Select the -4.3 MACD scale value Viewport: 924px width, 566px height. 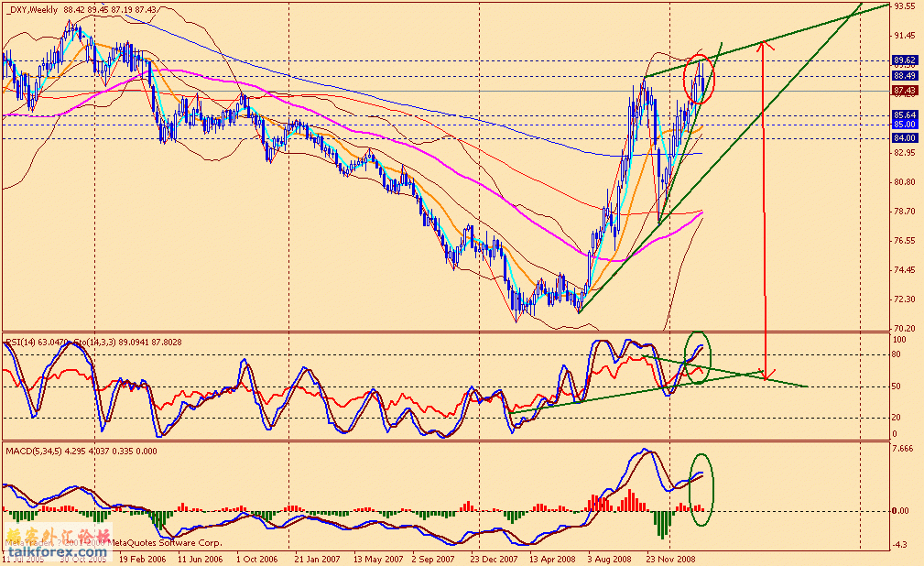(x=900, y=545)
